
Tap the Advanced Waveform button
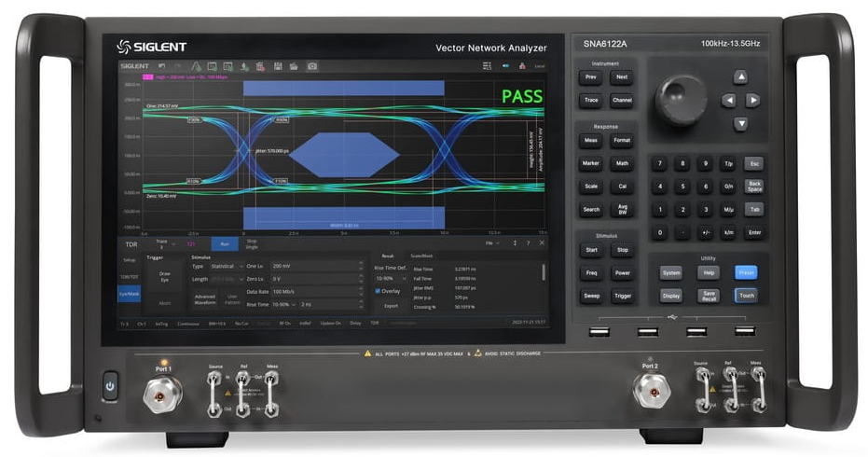coord(205,299)
